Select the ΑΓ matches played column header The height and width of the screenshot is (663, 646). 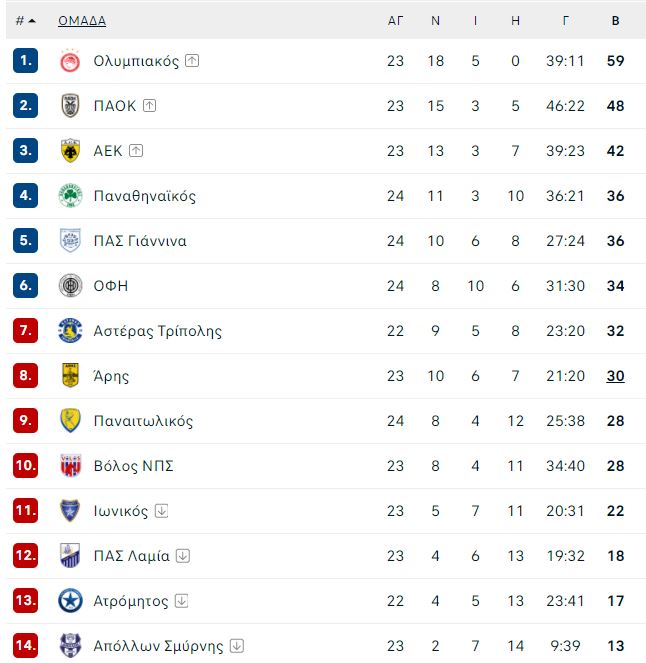395,20
